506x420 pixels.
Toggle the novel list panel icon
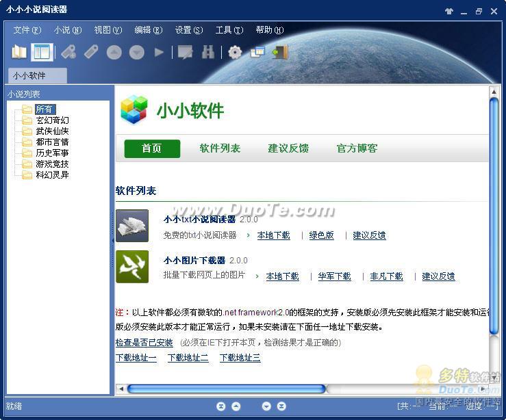pyautogui.click(x=42, y=52)
